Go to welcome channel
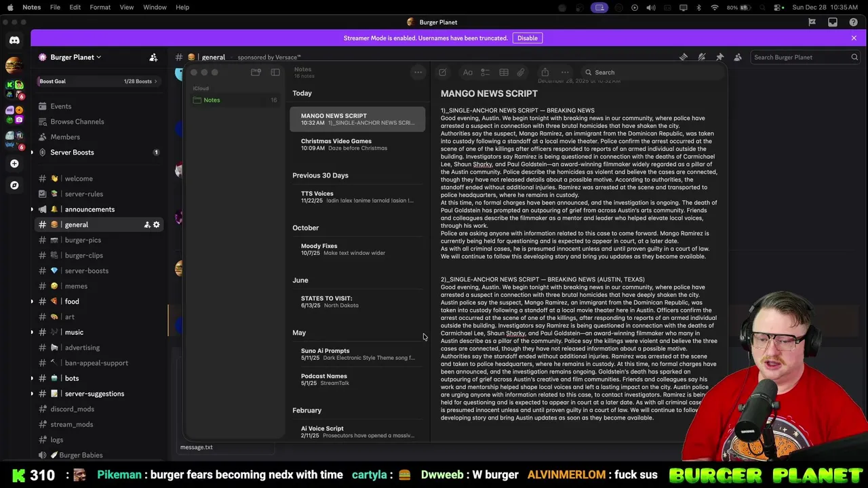This screenshot has width=868, height=488. click(99, 179)
